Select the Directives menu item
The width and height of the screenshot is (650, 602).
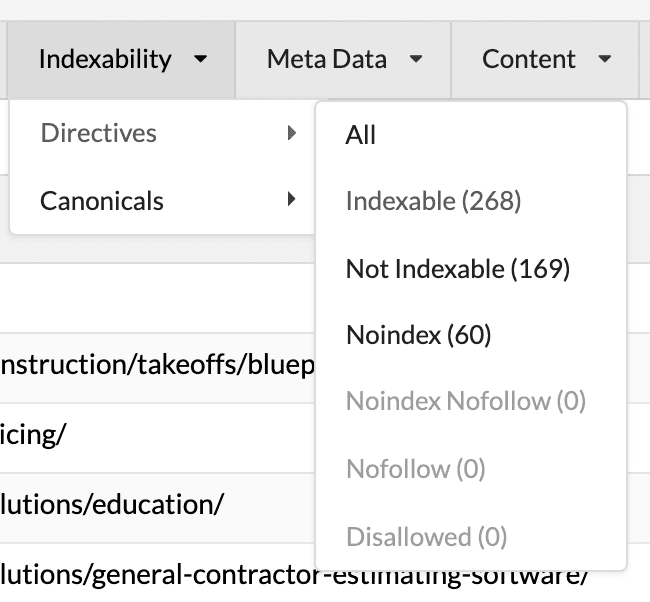click(x=98, y=133)
